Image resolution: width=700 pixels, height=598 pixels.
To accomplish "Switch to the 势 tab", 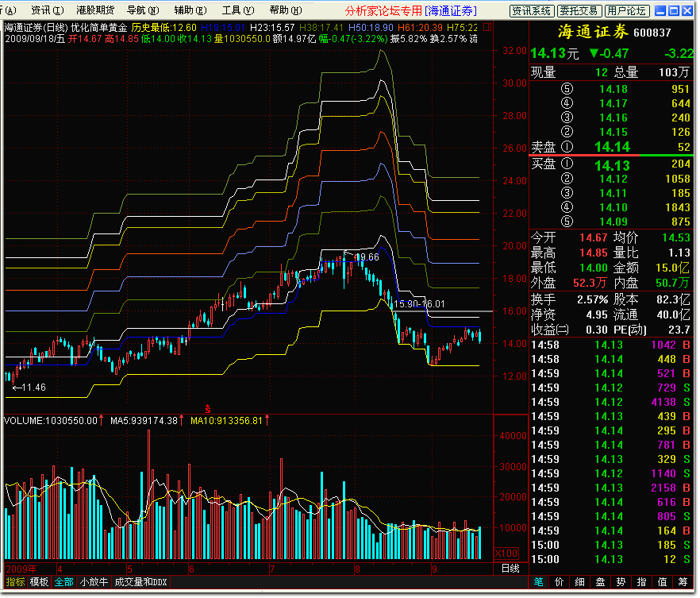I will pos(621,583).
